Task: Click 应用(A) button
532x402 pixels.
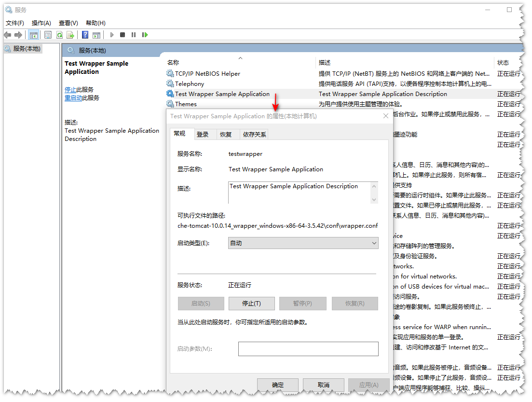Action: (368, 385)
